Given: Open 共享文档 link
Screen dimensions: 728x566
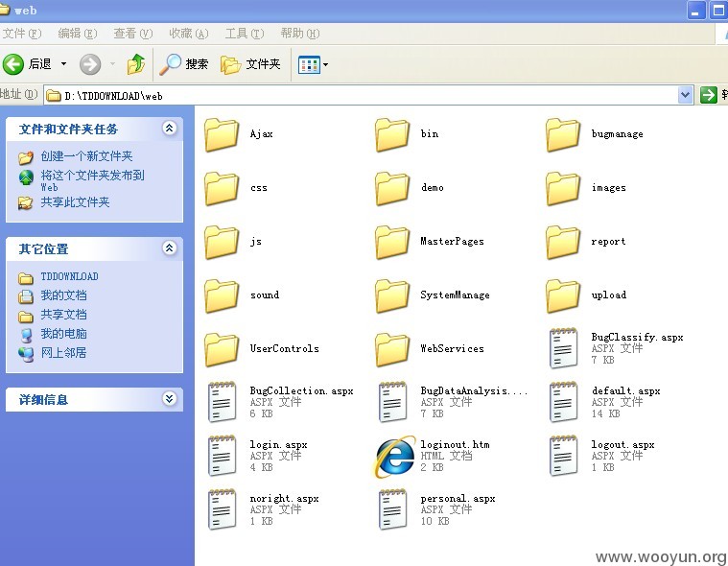Looking at the screenshot, I should click(x=63, y=315).
